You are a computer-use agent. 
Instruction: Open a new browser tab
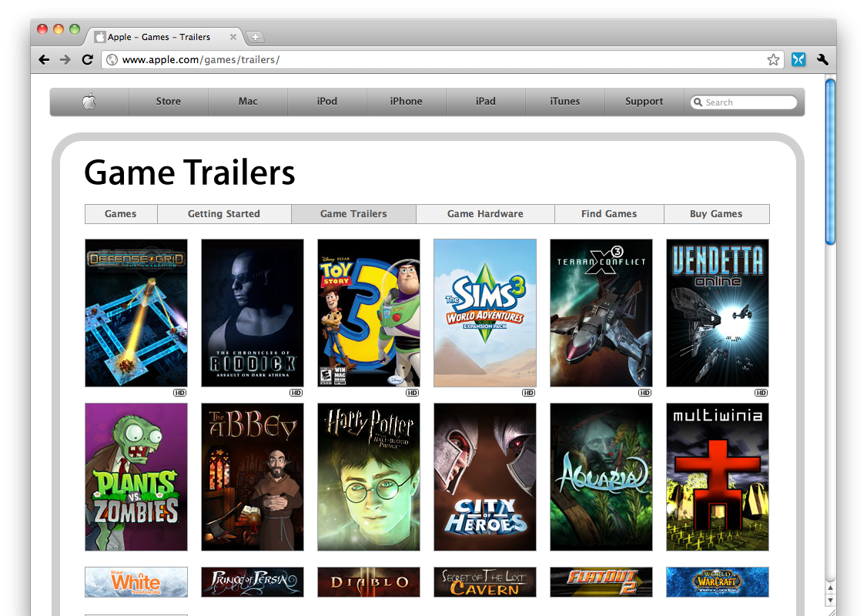[x=256, y=37]
